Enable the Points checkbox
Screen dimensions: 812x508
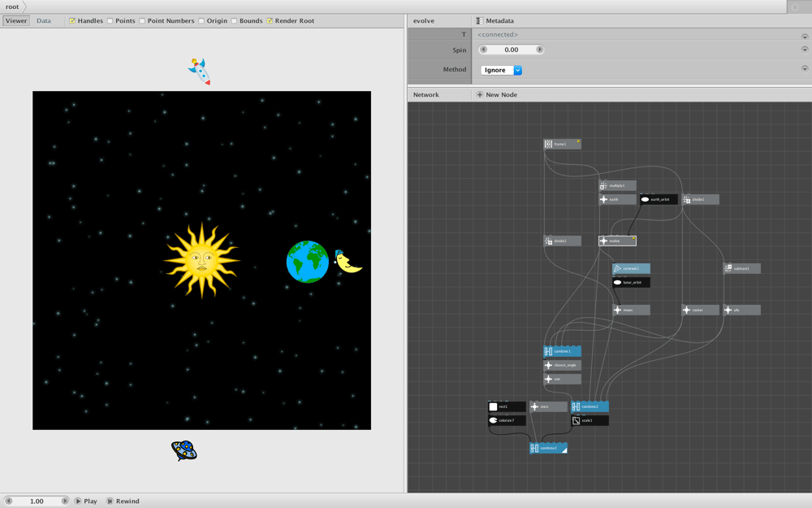[x=110, y=21]
